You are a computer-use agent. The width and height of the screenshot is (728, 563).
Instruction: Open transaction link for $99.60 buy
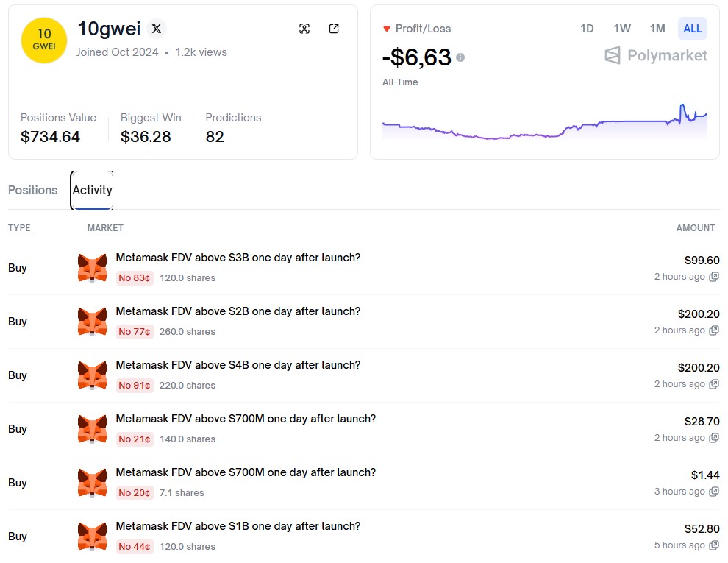point(713,277)
